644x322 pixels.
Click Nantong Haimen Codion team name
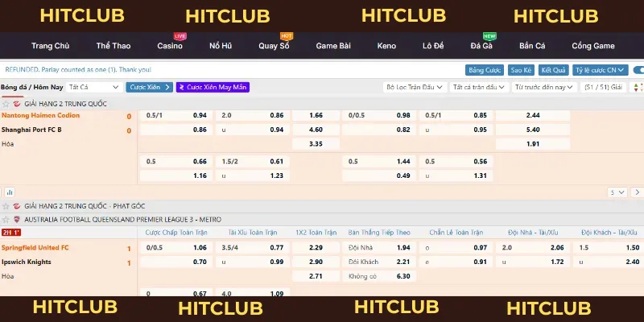point(41,115)
